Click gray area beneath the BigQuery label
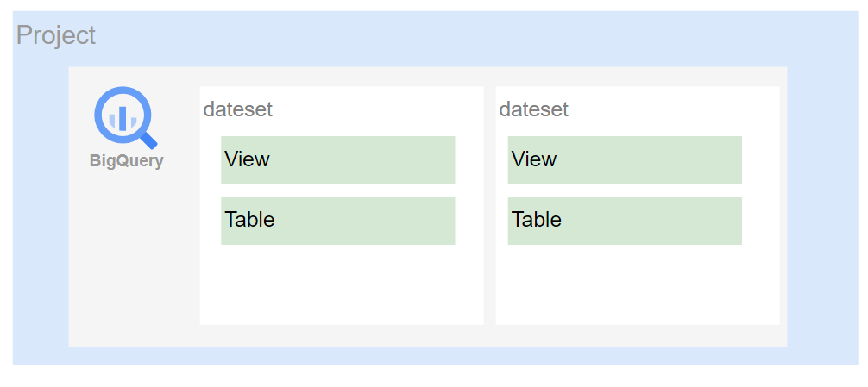The image size is (868, 387). (129, 259)
